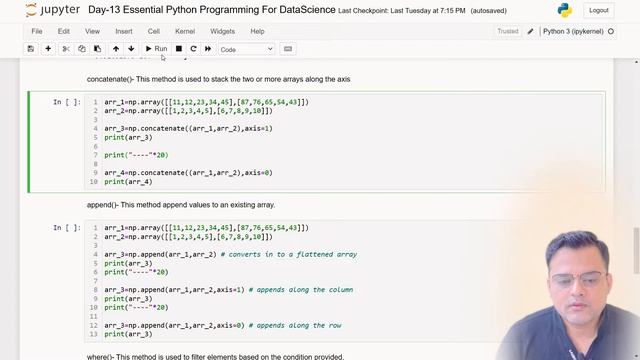640x360 pixels.
Task: Restart kernel and run all fast-forward icon
Action: pyautogui.click(x=208, y=49)
